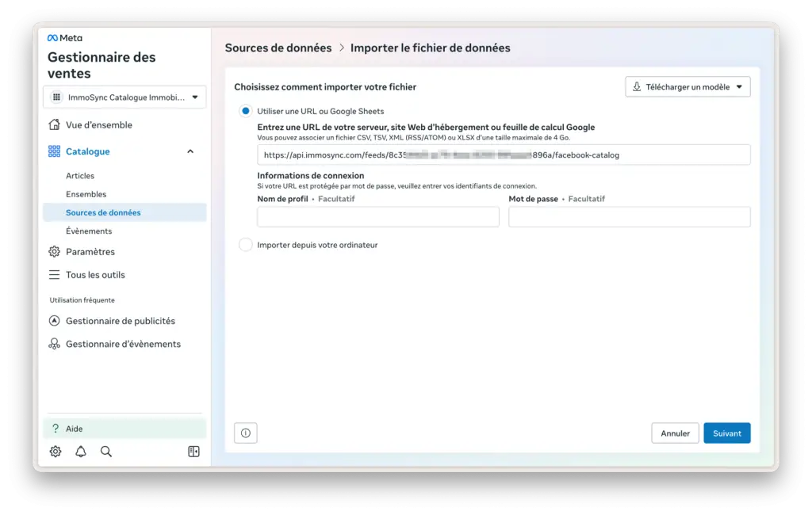Click the Nom de profil field

click(x=378, y=217)
